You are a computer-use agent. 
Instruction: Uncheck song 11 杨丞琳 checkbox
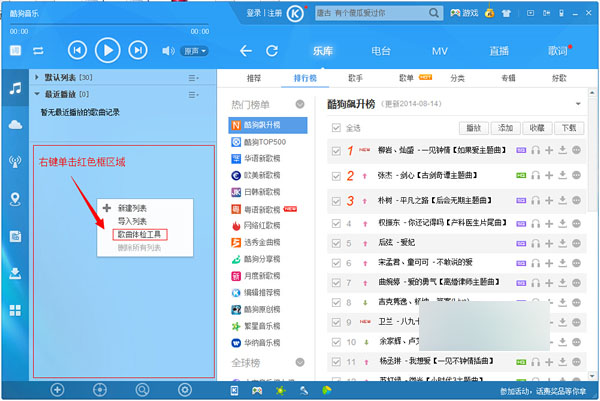336,362
